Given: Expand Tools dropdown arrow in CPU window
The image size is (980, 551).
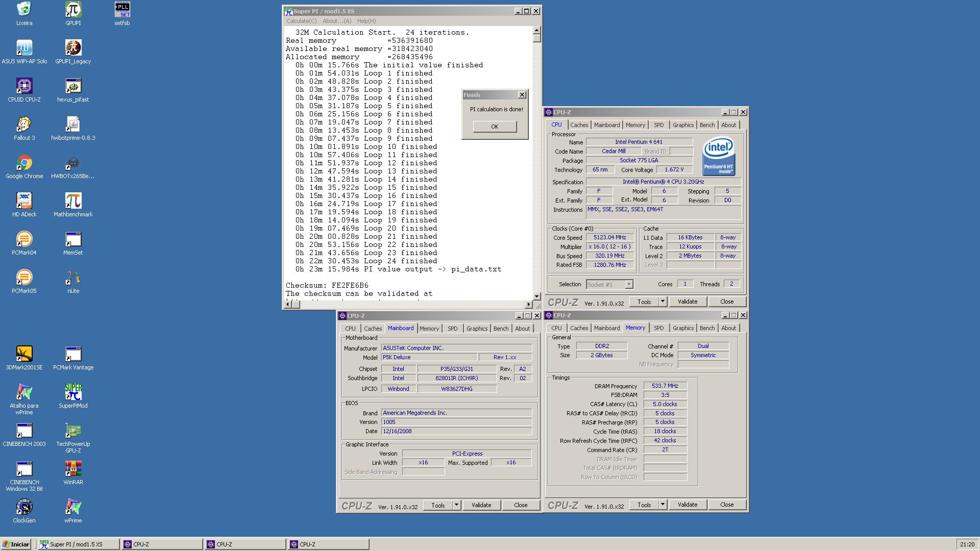Looking at the screenshot, I should point(663,302).
